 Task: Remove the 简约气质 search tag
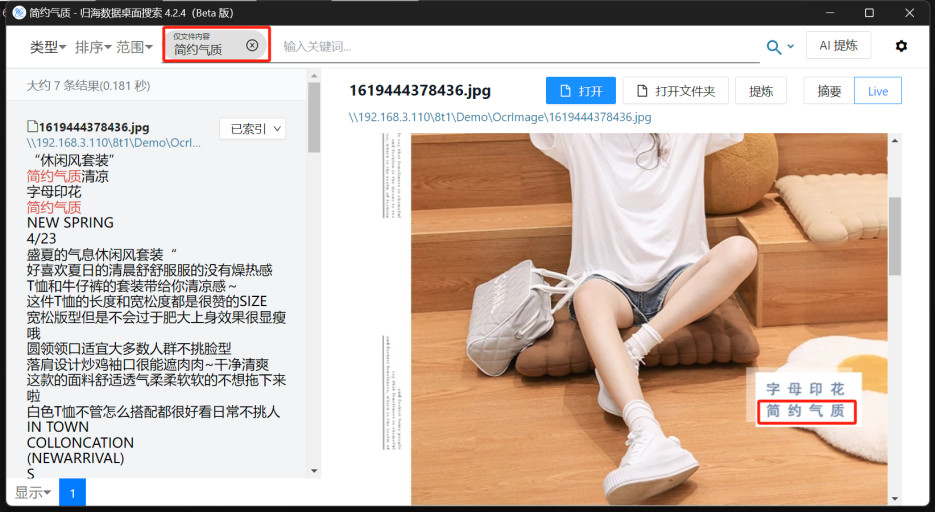[x=252, y=45]
